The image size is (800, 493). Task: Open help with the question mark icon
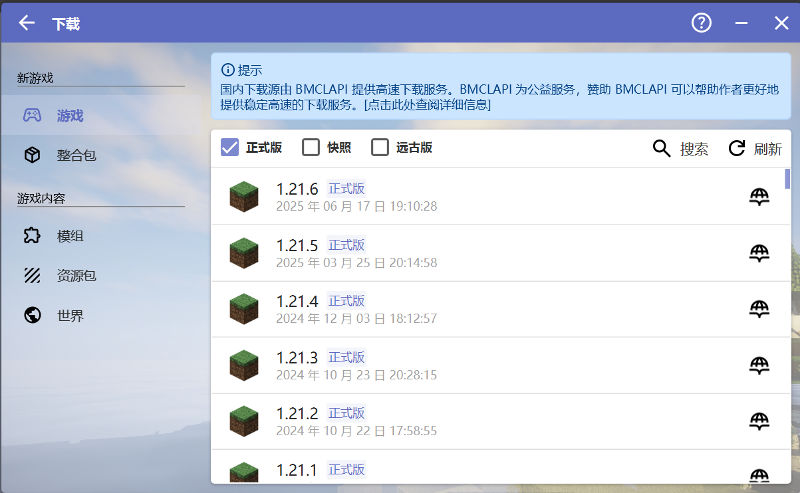coord(702,23)
